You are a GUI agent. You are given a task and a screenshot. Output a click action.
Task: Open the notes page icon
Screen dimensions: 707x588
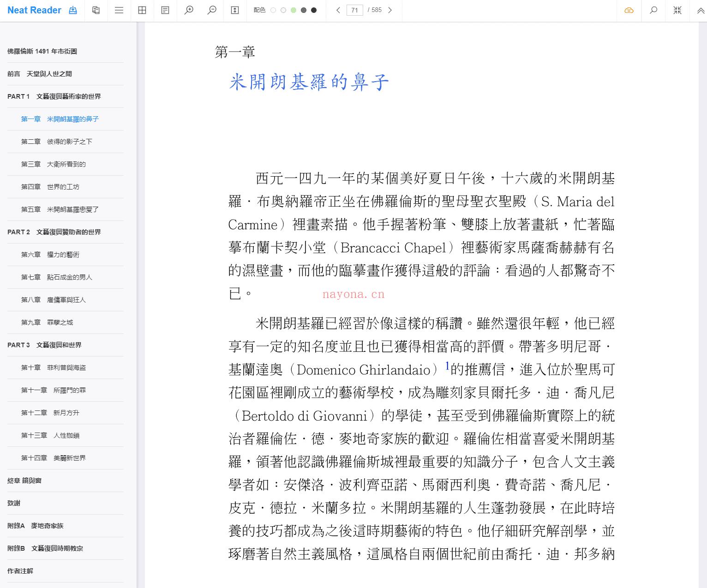[165, 10]
